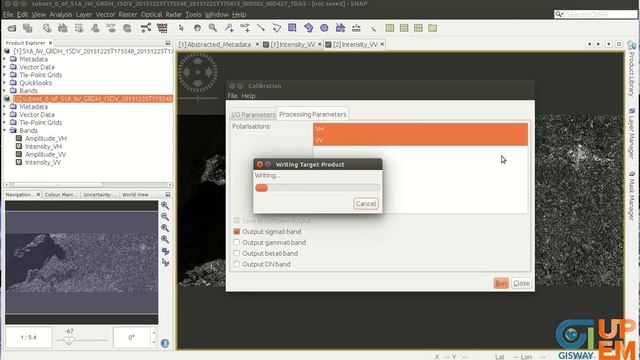Image resolution: width=640 pixels, height=360 pixels.
Task: Click the view navigation compass wheel
Action: click(198, 72)
